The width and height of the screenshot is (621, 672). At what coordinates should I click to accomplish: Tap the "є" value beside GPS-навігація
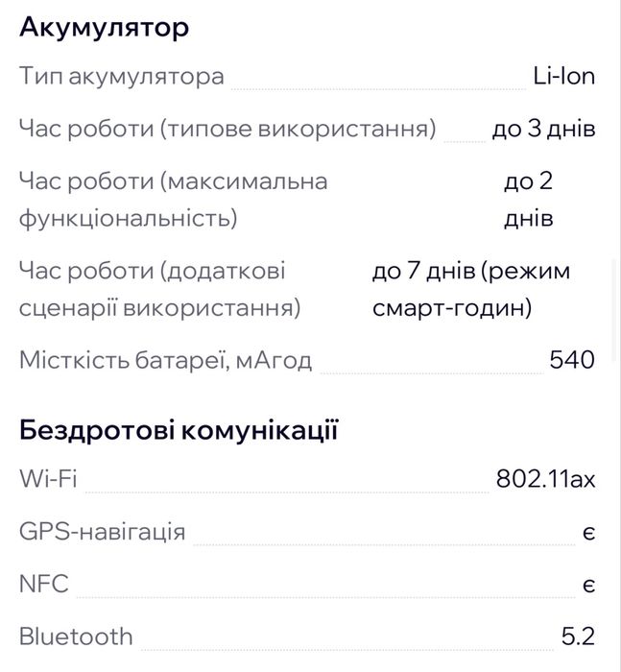click(588, 532)
